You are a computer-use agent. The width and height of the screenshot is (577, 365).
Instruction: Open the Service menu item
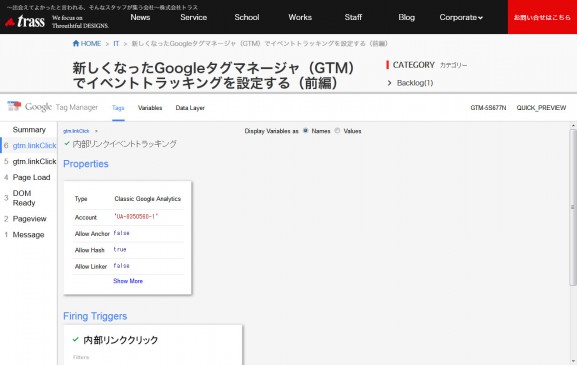(194, 17)
